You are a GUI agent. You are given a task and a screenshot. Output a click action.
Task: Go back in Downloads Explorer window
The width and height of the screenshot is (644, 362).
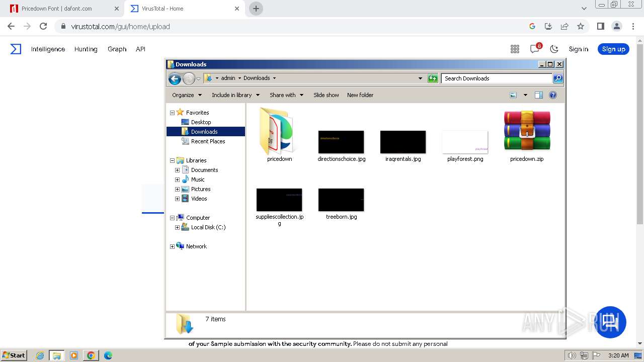click(175, 78)
